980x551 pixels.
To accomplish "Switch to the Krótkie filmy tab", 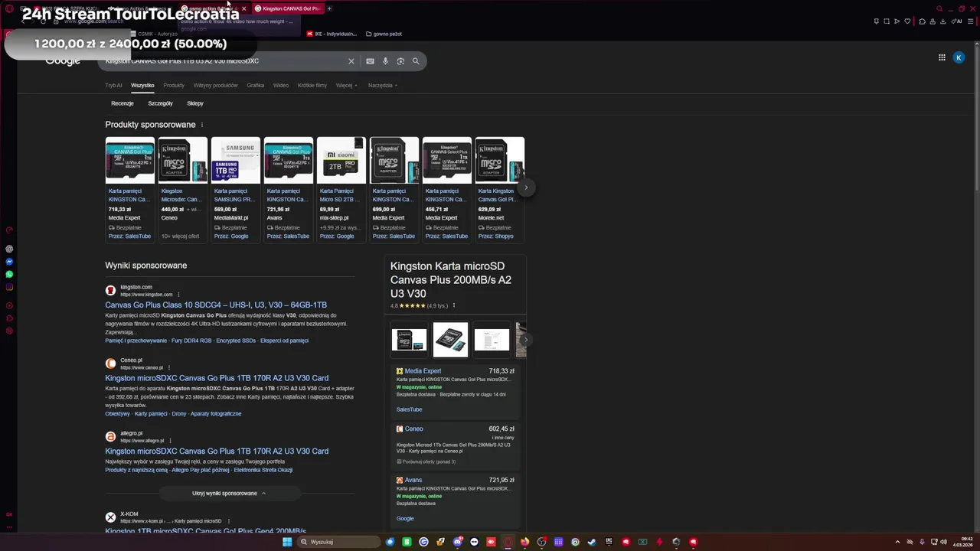I will point(312,85).
